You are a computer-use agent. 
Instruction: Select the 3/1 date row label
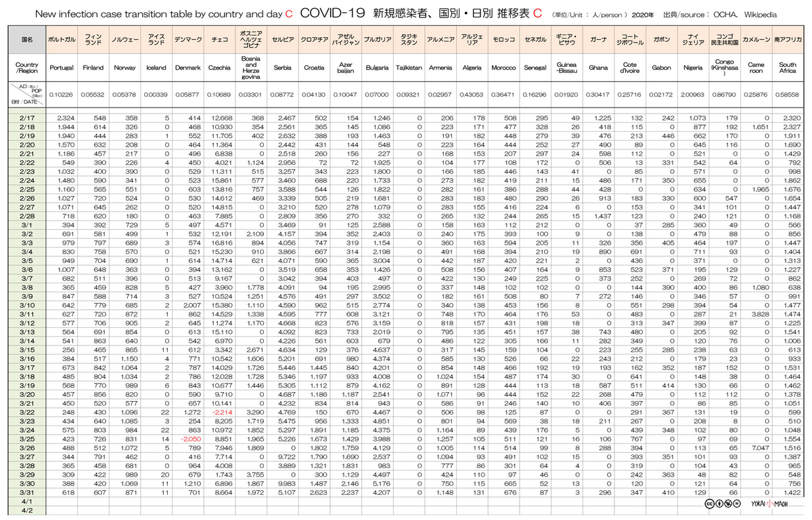[x=27, y=224]
